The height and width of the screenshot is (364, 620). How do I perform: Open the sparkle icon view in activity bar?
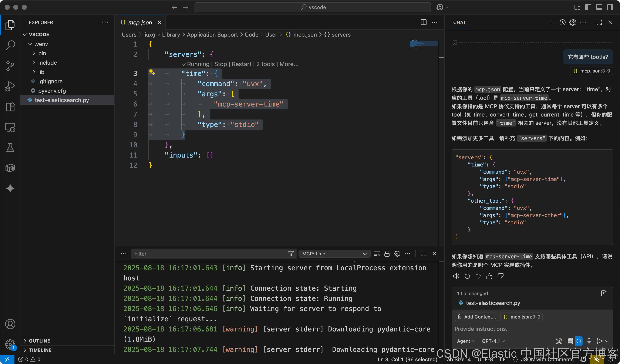pyautogui.click(x=10, y=188)
